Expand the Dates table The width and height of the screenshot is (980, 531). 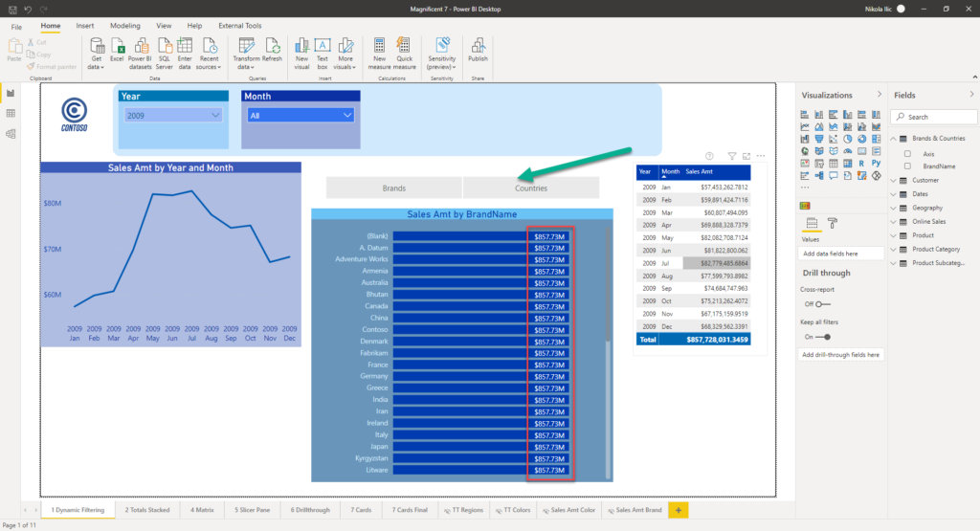click(894, 194)
